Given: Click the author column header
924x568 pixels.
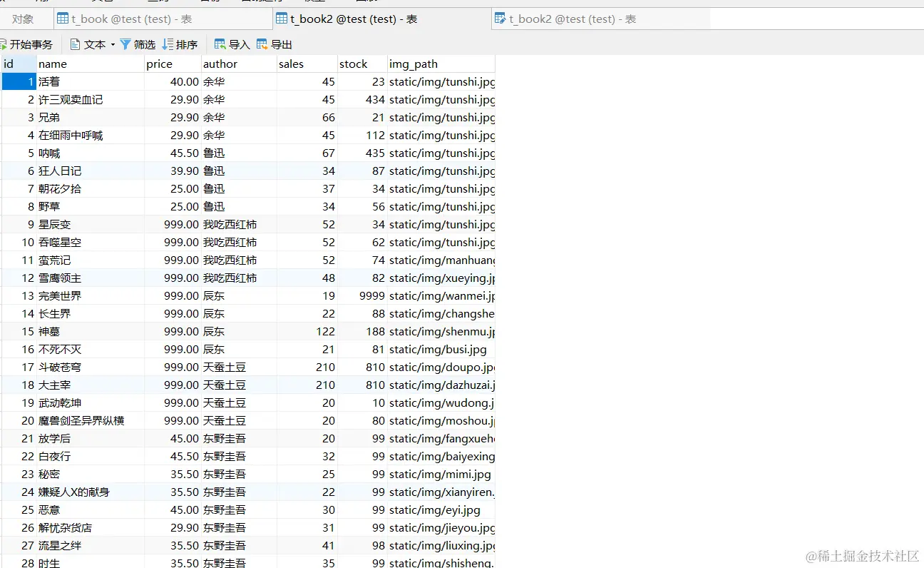Looking at the screenshot, I should tap(239, 64).
